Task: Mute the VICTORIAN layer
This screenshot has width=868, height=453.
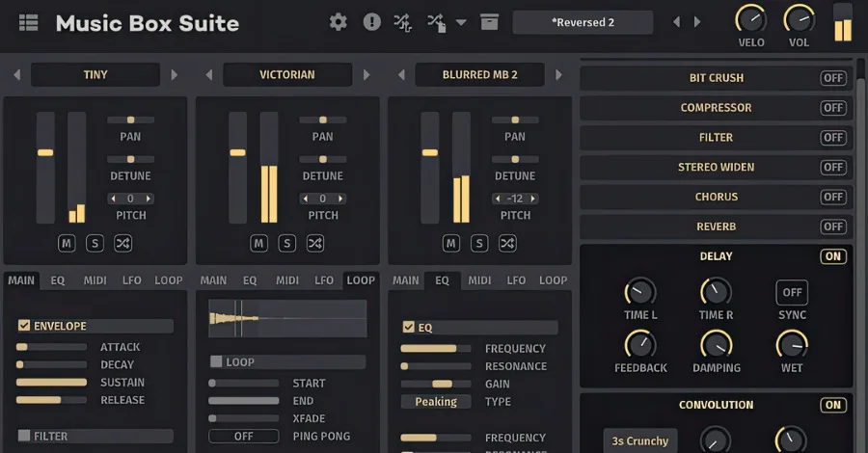Action: point(258,244)
